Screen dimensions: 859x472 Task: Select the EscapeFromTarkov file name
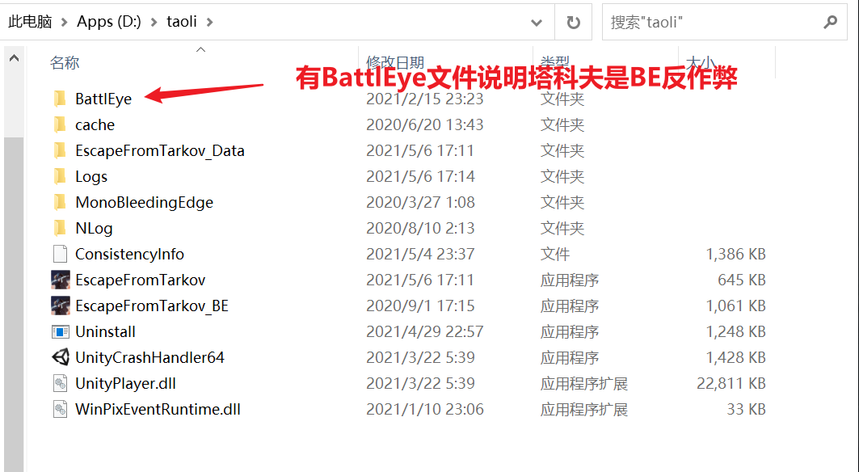[140, 280]
